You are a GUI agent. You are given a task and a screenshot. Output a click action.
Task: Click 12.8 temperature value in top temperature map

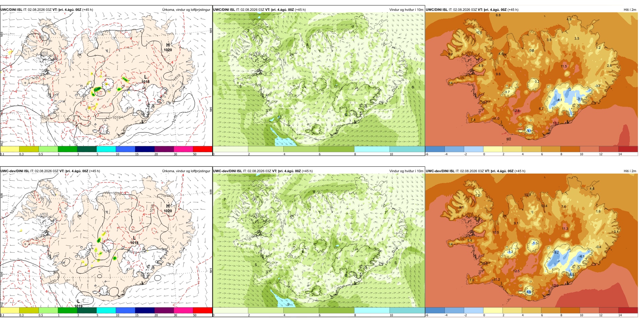tap(516, 111)
